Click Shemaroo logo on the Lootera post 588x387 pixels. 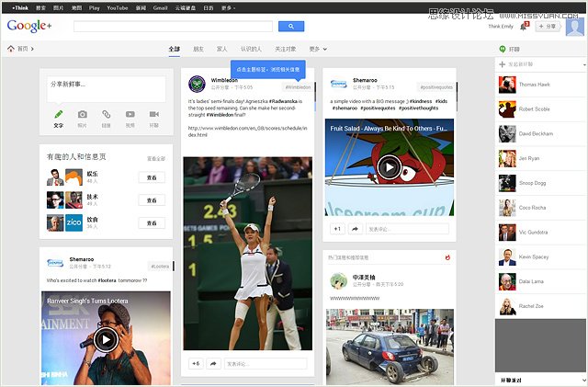tap(55, 263)
